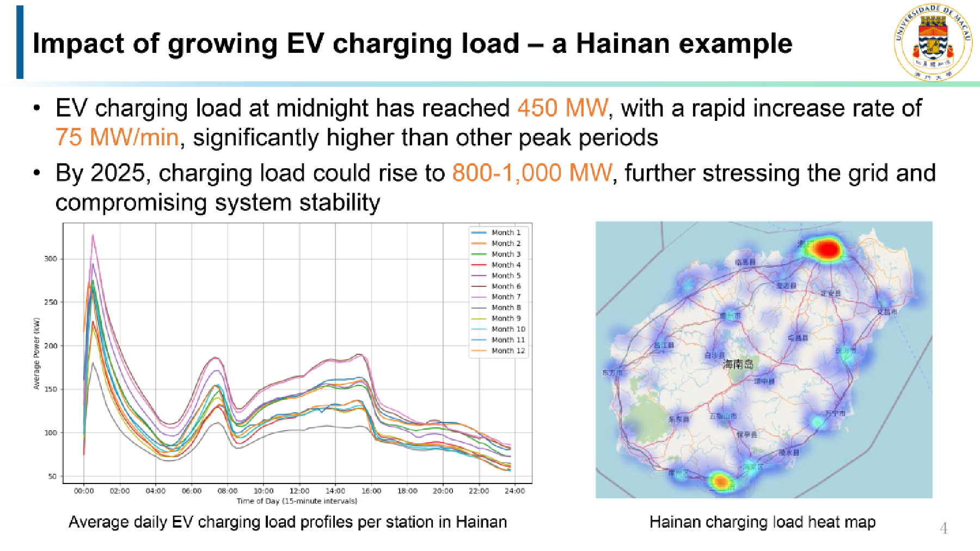
Task: Select Month 7 in the chart legend
Action: click(506, 297)
